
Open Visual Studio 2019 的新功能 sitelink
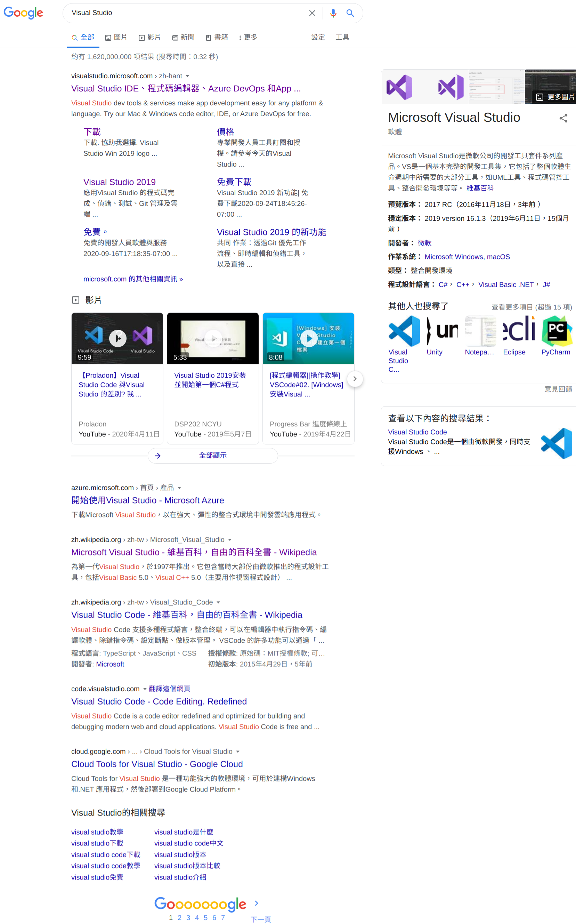tap(271, 232)
